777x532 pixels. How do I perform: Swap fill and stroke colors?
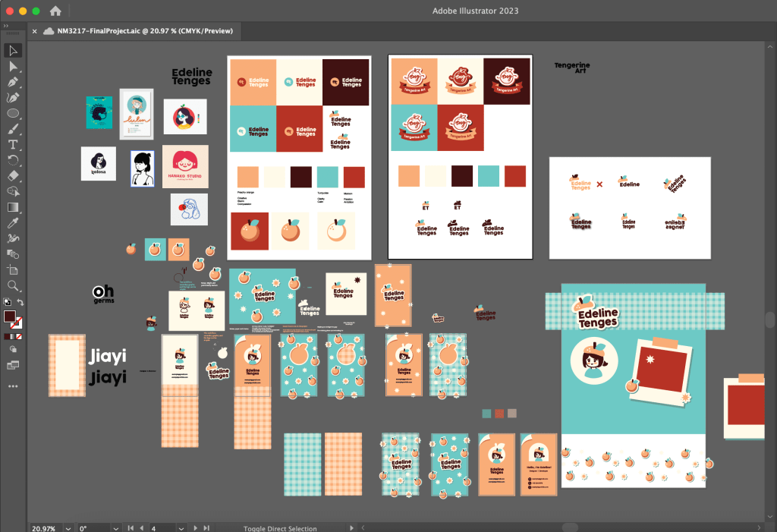(20, 302)
